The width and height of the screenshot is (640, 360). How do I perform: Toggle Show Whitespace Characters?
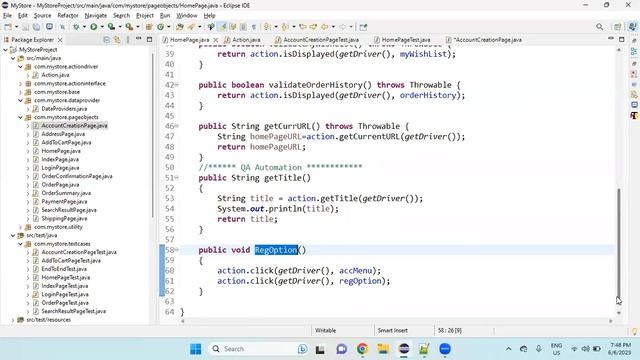(254, 27)
